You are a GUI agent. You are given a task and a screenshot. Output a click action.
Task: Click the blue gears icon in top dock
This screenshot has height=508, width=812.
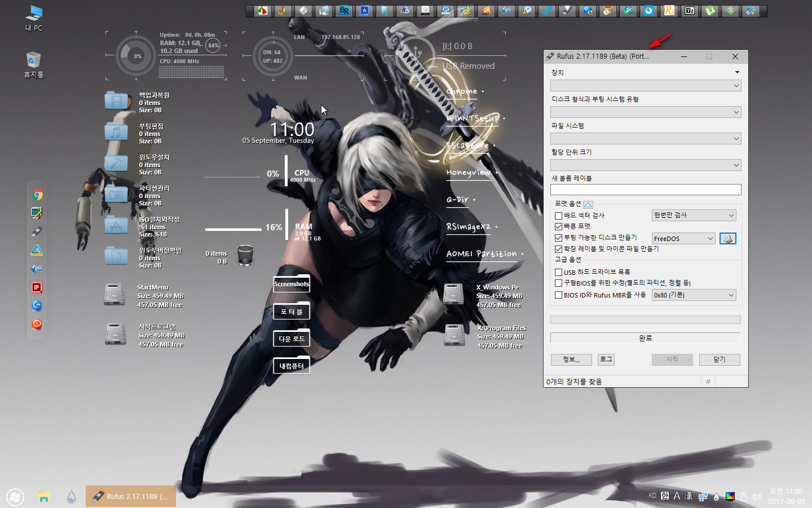point(547,11)
